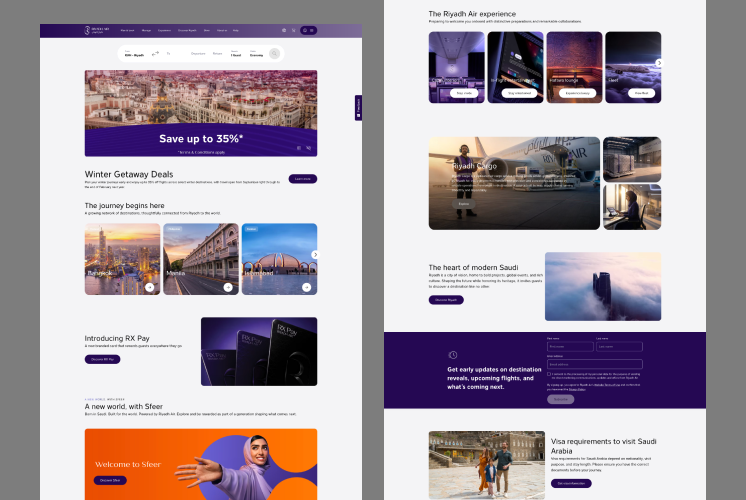Click the globe language icon in header
Screen dimensions: 746x500
(x=284, y=30)
